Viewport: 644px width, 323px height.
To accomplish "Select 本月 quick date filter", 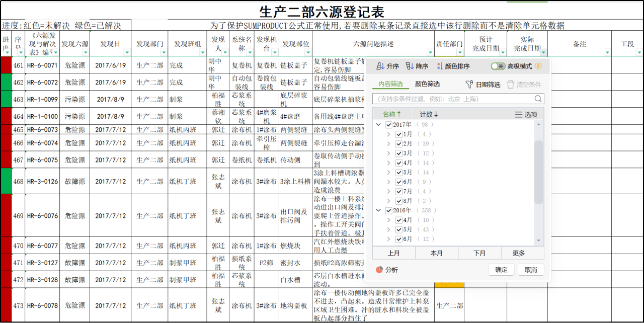I will (437, 253).
